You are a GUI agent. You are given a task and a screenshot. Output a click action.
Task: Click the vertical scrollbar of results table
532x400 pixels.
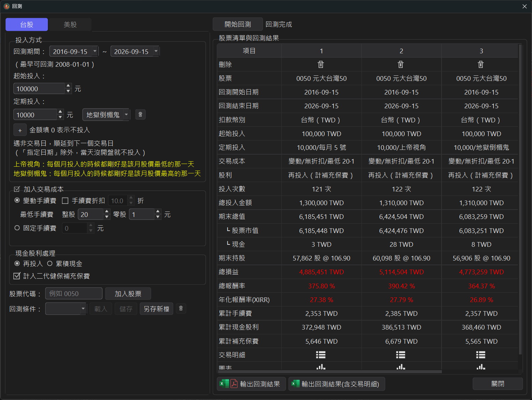tap(520, 199)
